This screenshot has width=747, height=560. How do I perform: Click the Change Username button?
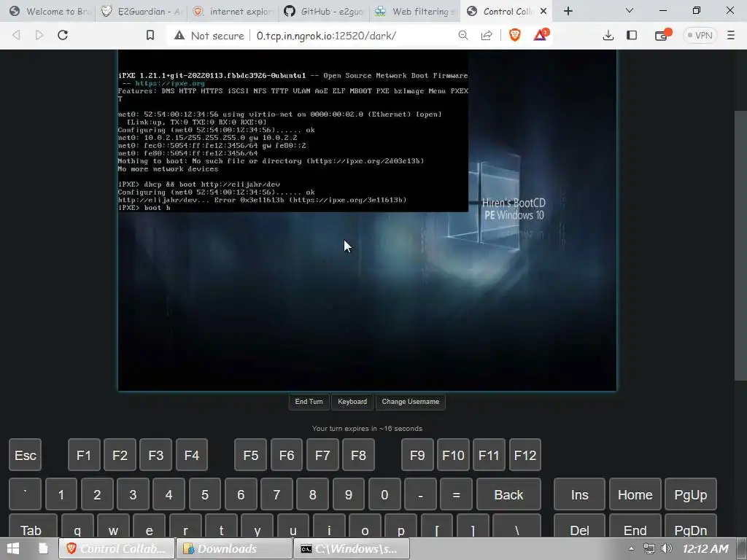tap(411, 402)
